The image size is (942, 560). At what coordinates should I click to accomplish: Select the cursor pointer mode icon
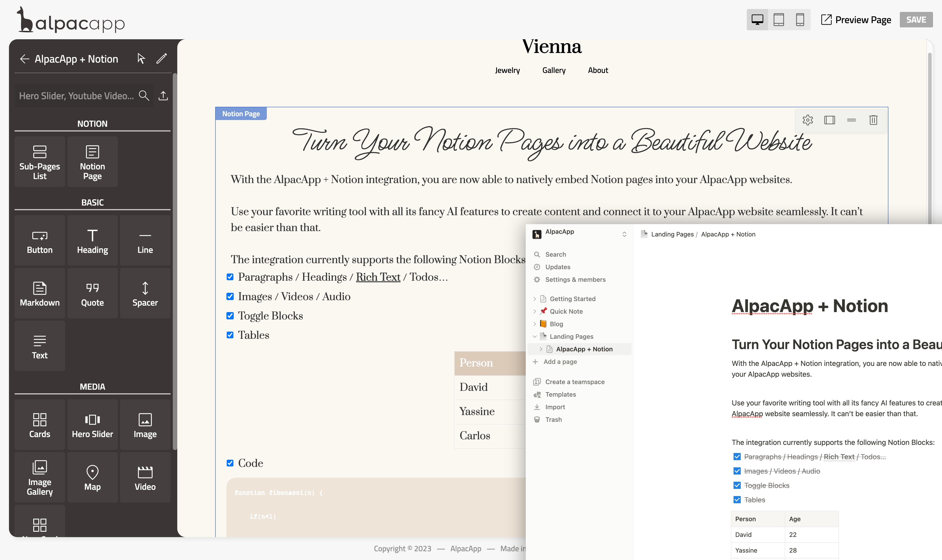coord(141,59)
